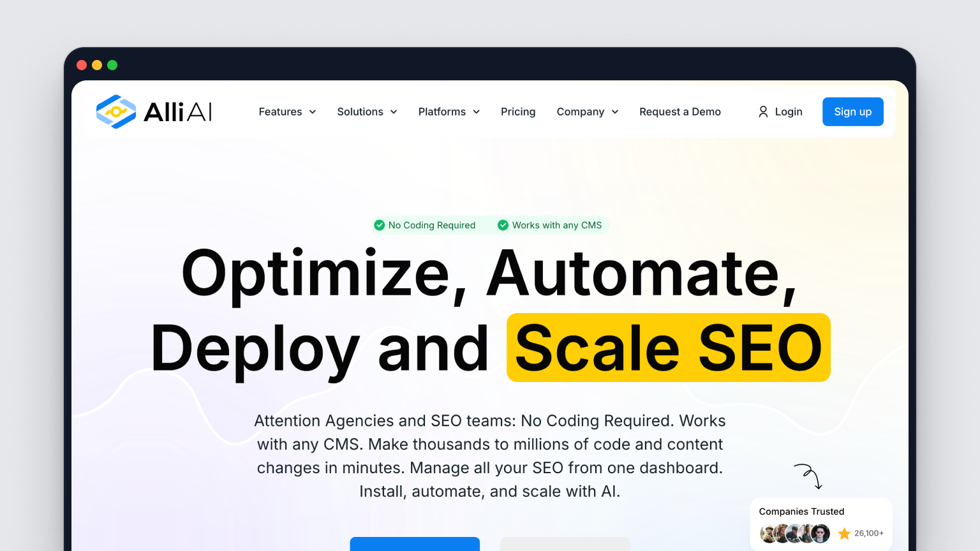The height and width of the screenshot is (551, 980).
Task: Go to the Pricing page
Action: tap(518, 112)
